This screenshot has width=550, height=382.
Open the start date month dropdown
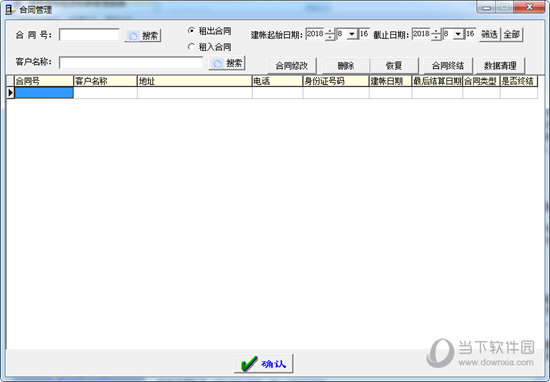352,34
